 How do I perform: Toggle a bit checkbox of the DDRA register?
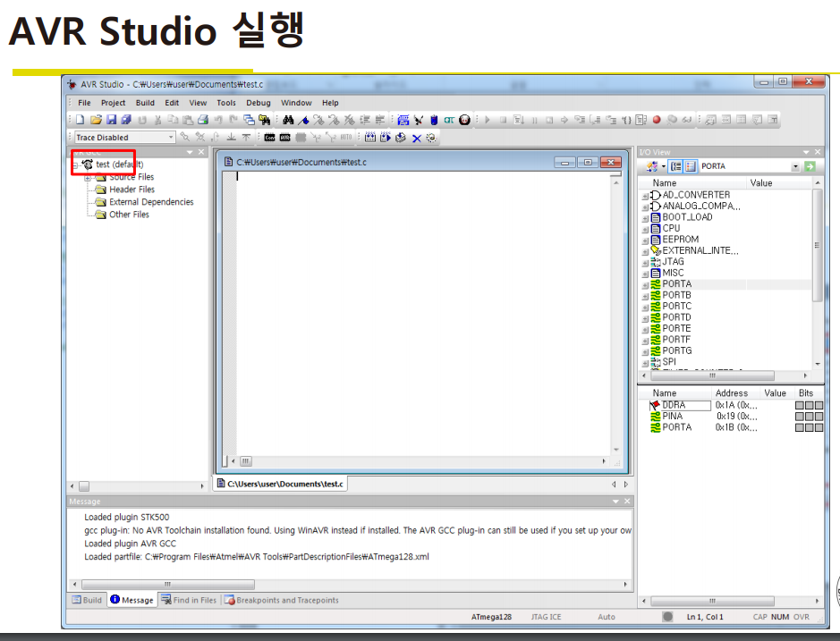click(801, 405)
